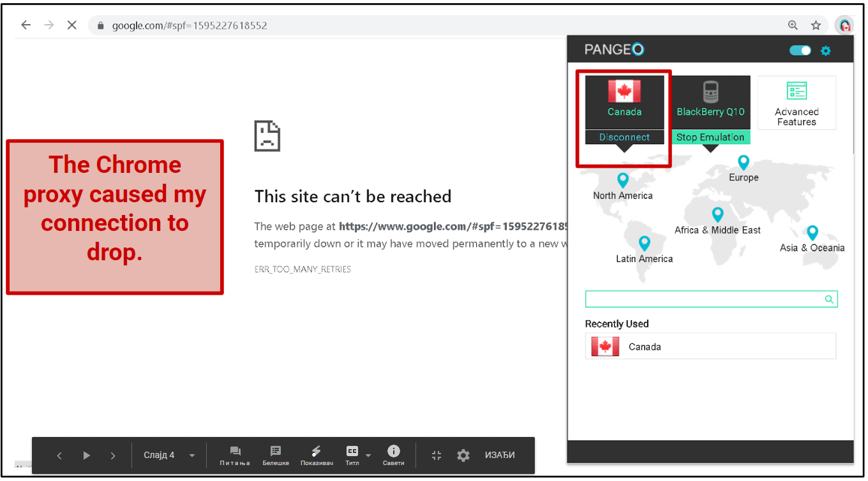Click the Pangeo logo

coord(615,50)
